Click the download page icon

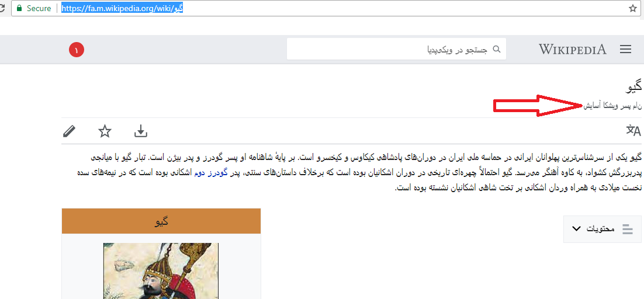[141, 131]
